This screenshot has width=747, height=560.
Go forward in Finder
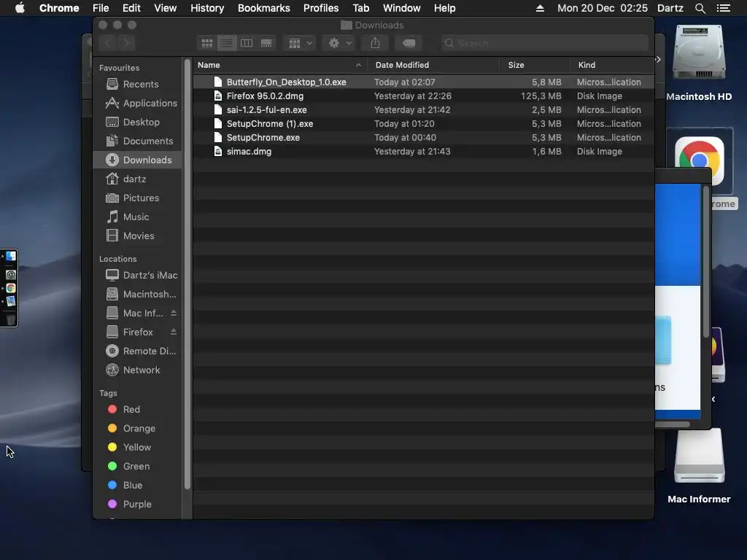126,43
